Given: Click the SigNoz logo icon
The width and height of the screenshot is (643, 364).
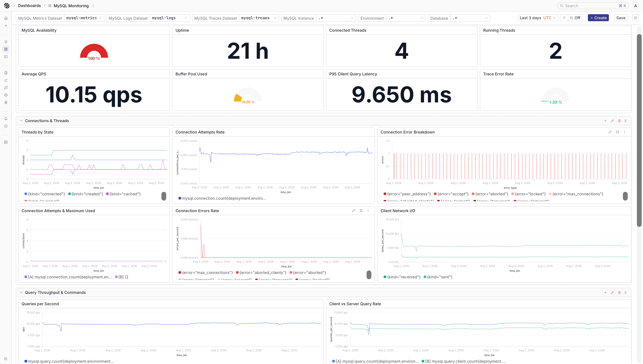Looking at the screenshot, I should coord(7,5).
